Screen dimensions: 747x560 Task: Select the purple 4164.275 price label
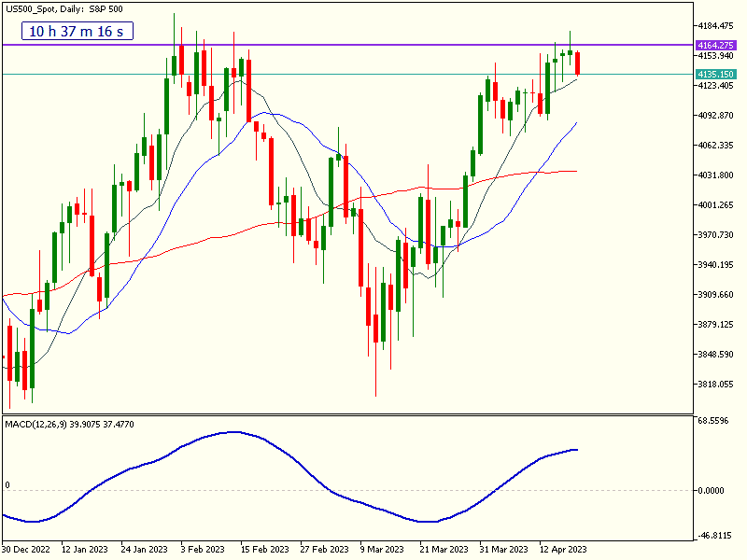[716, 45]
